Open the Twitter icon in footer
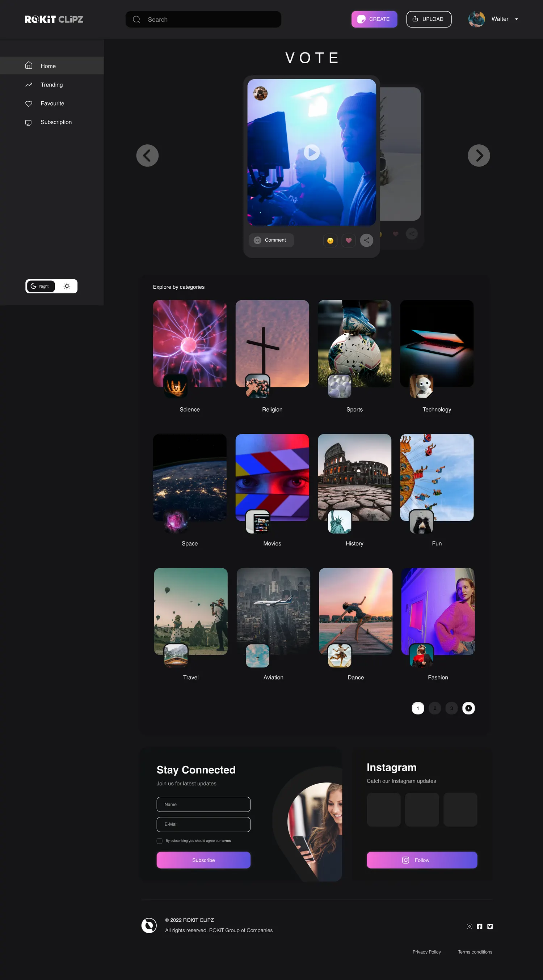This screenshot has height=980, width=543. 490,926
